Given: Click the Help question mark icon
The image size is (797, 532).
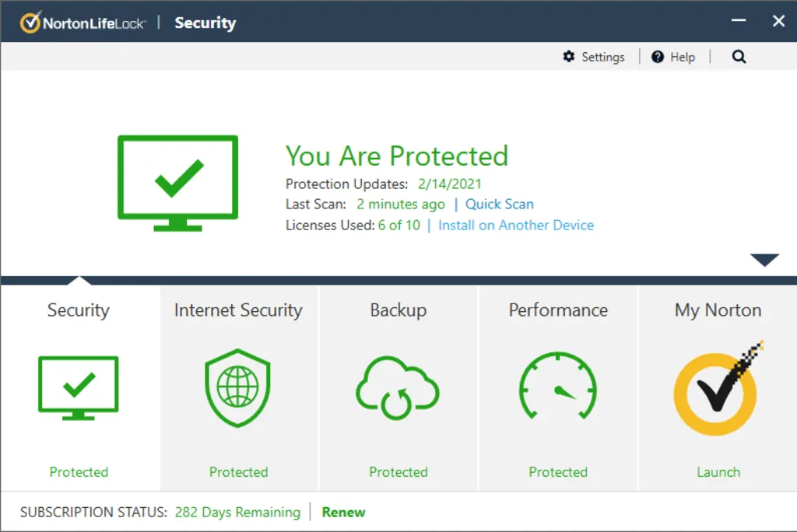Looking at the screenshot, I should pos(672,56).
